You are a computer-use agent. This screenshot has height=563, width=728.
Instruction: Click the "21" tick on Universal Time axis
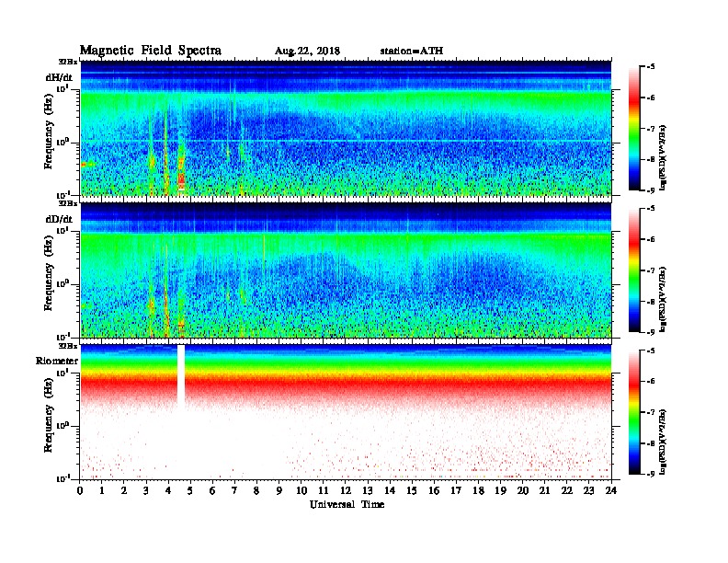coord(544,490)
